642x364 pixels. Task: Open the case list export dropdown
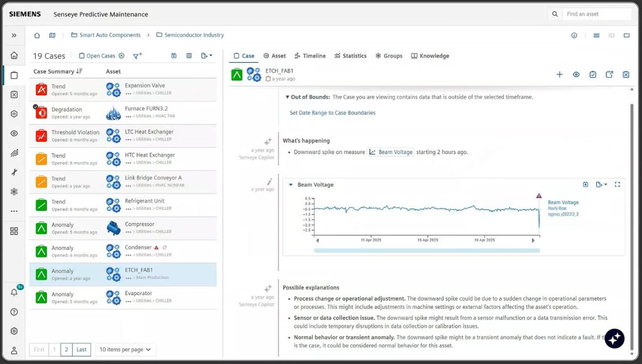pos(206,56)
